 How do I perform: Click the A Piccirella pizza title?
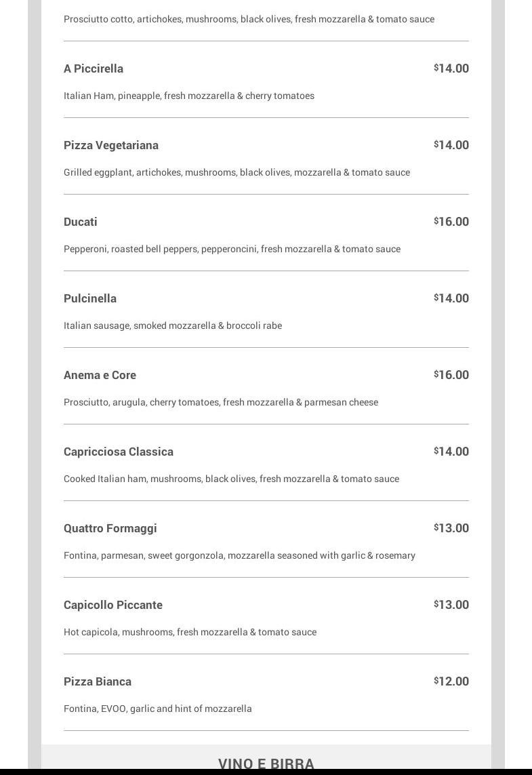point(94,68)
